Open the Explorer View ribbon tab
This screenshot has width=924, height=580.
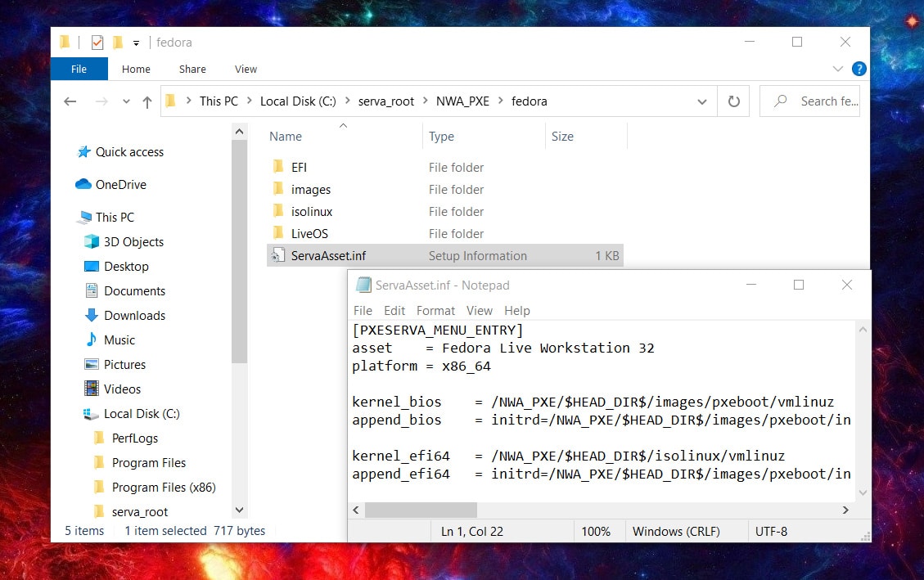pos(246,69)
